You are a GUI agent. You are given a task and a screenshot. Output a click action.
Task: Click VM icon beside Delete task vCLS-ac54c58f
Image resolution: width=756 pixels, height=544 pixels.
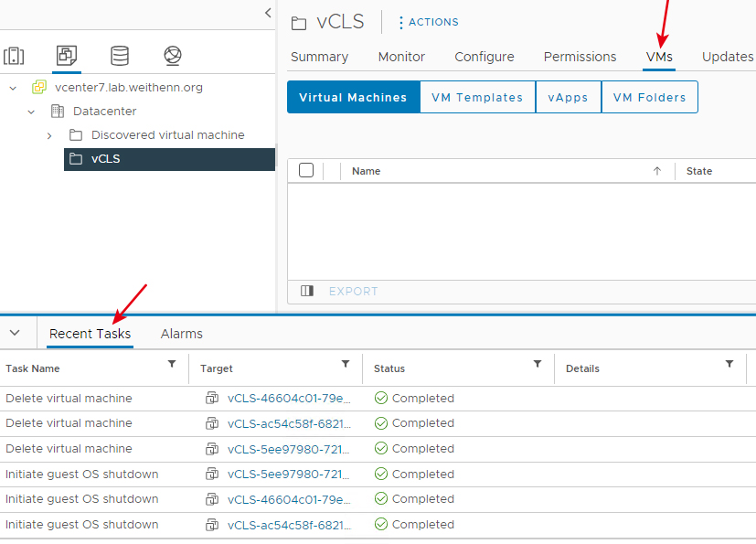click(x=212, y=423)
